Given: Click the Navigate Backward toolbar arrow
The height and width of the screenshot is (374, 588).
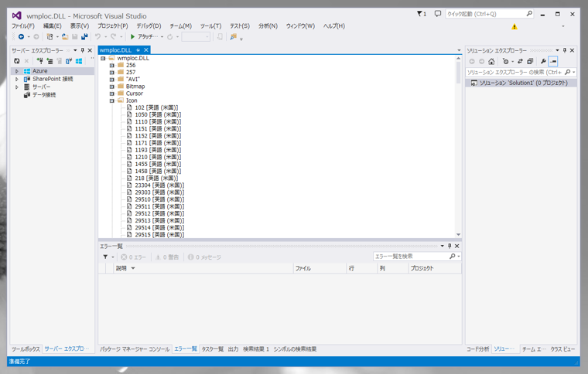Looking at the screenshot, I should tap(22, 36).
